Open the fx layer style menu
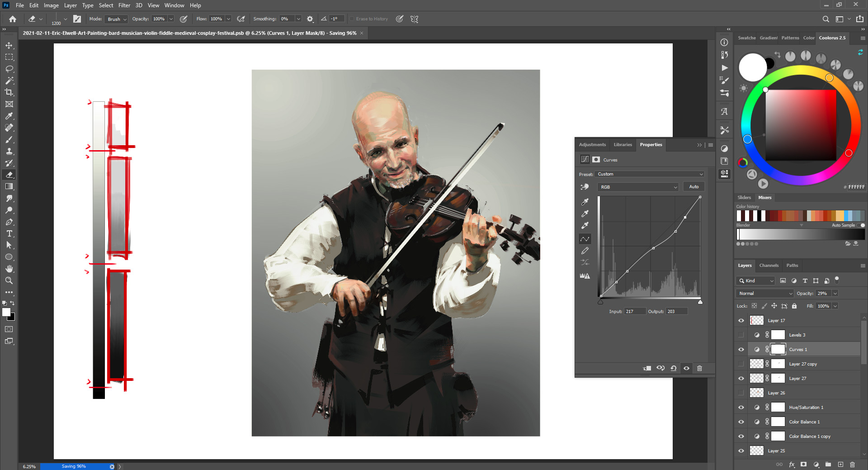868x470 pixels. coord(792,464)
